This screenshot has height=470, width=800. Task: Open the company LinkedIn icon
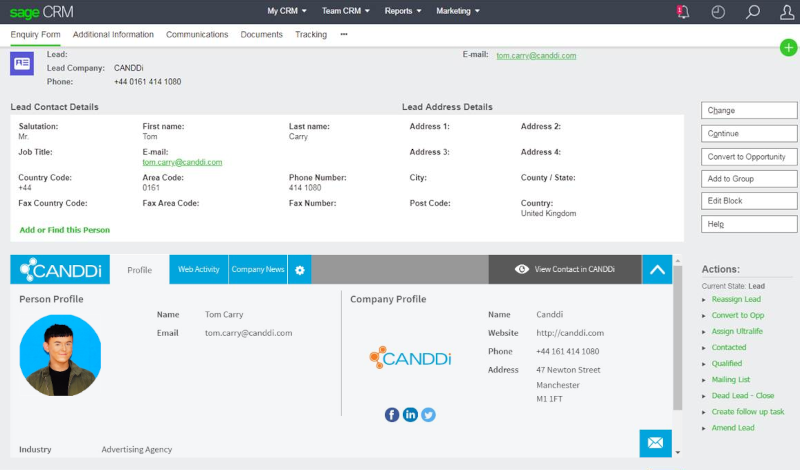[410, 414]
